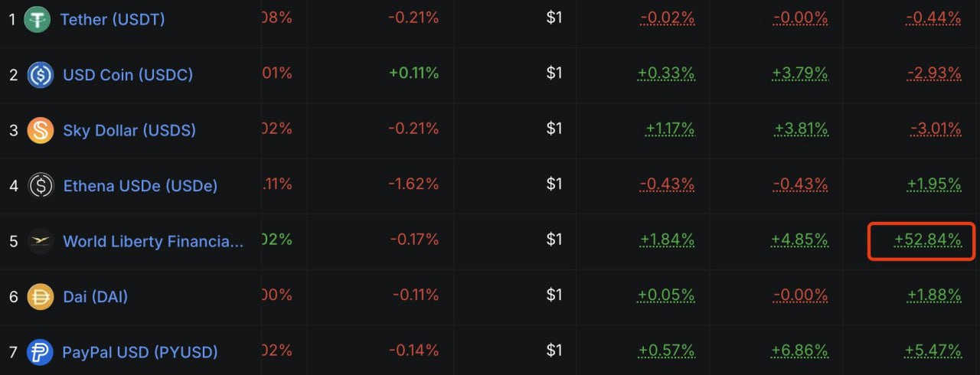Click the +6.86% PayPal USD change value
The width and height of the screenshot is (980, 375).
click(x=799, y=351)
